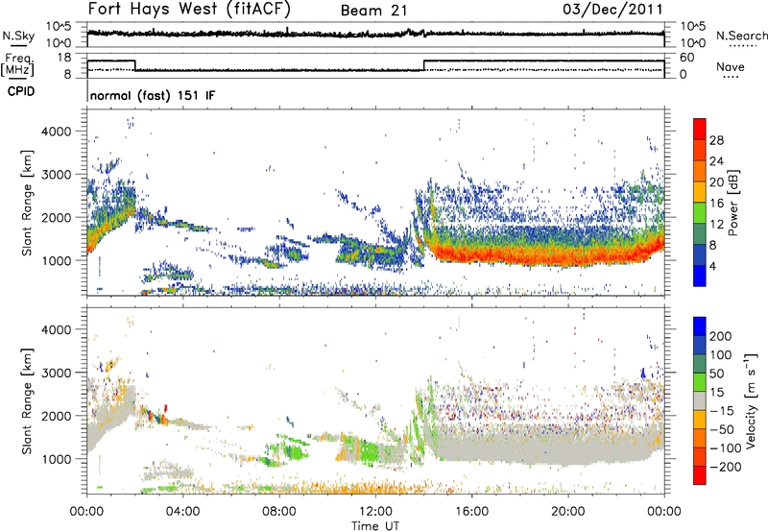Click the 'N.Search' legend label

pyautogui.click(x=741, y=36)
